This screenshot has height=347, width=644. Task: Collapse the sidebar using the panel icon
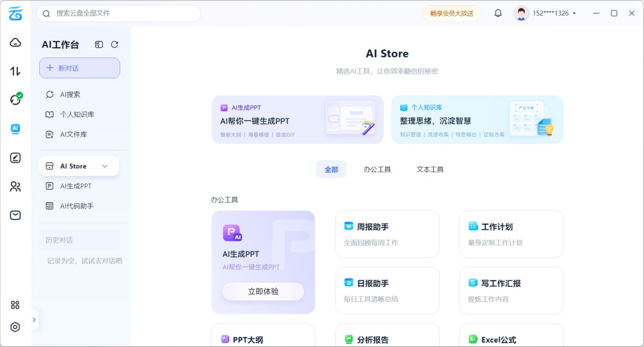coord(98,45)
